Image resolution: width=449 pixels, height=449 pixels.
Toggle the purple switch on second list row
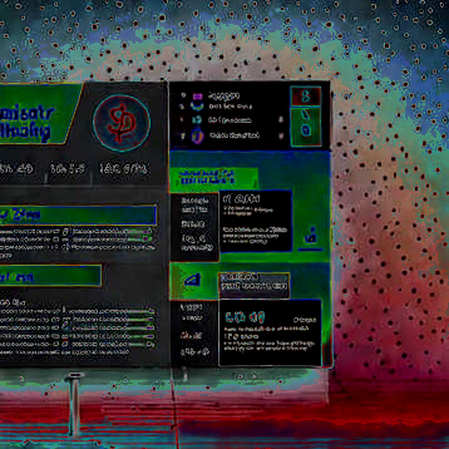145,239
